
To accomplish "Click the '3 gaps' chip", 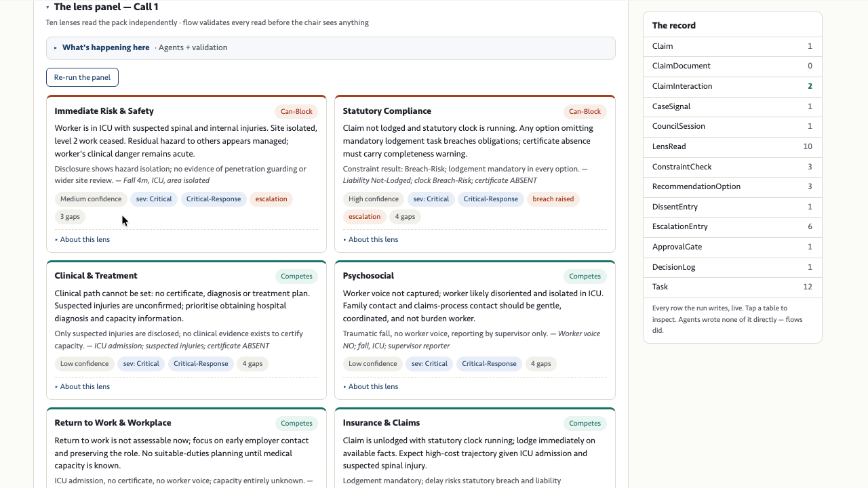I will 70,217.
